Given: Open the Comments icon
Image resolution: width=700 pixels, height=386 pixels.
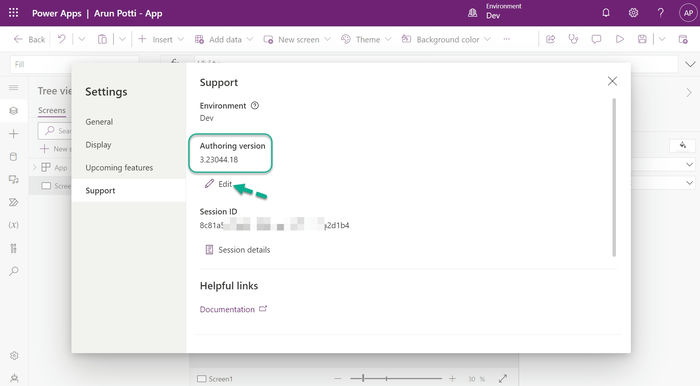Looking at the screenshot, I should 596,39.
